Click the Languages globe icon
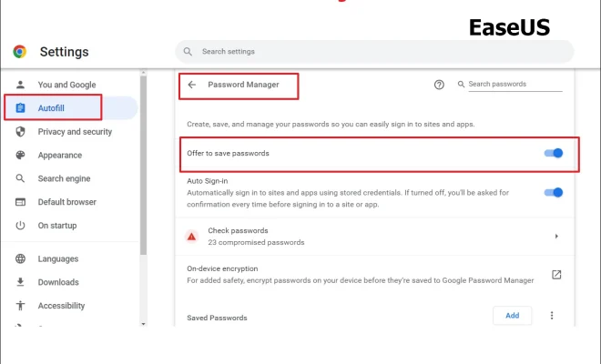This screenshot has width=601, height=364. tap(20, 258)
